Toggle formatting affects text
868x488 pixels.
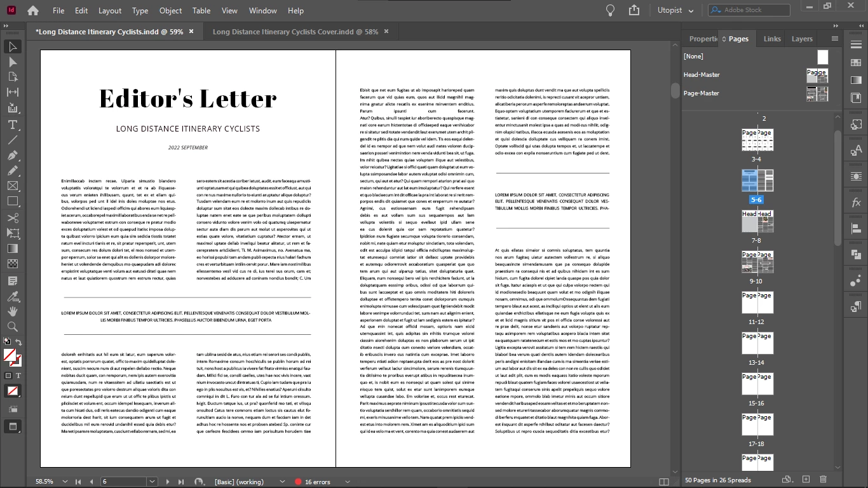click(x=18, y=376)
